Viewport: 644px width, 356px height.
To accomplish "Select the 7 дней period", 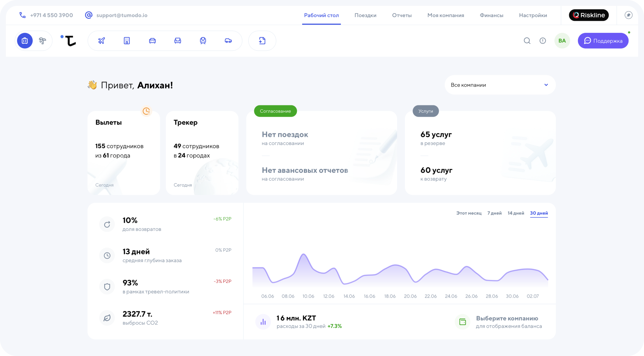I will point(494,213).
